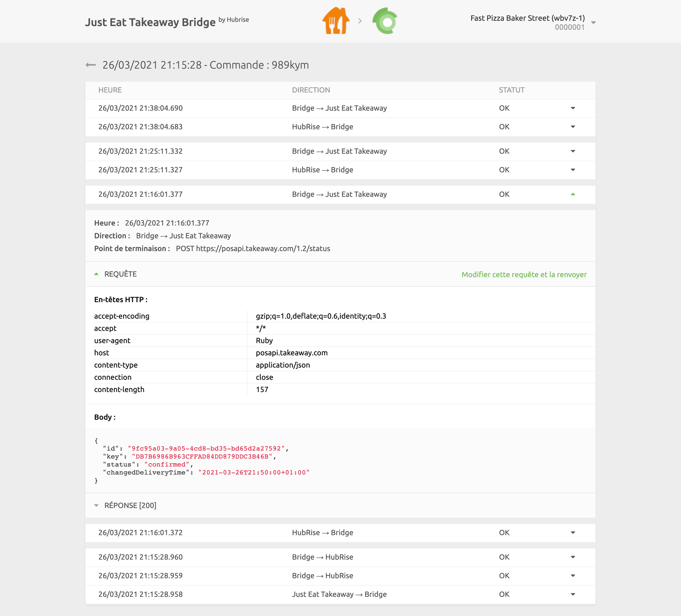Click the DIRECTION column header
681x616 pixels.
point(311,90)
